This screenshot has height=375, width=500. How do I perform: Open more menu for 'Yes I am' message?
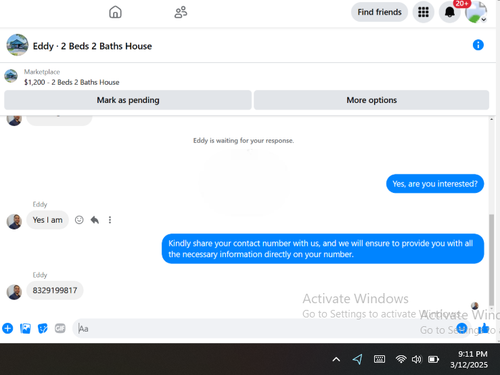(110, 220)
